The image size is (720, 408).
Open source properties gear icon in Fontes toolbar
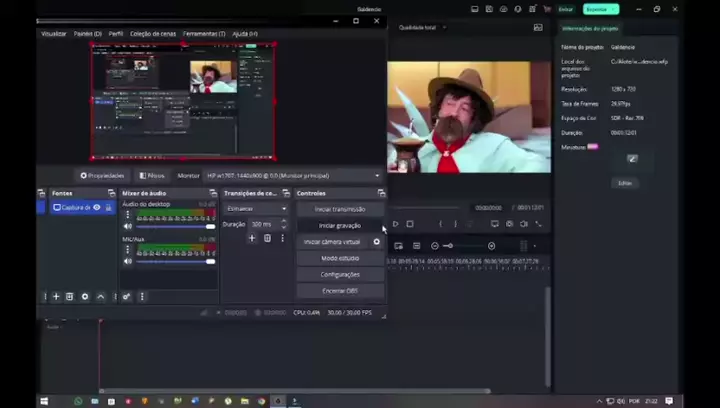tap(85, 297)
